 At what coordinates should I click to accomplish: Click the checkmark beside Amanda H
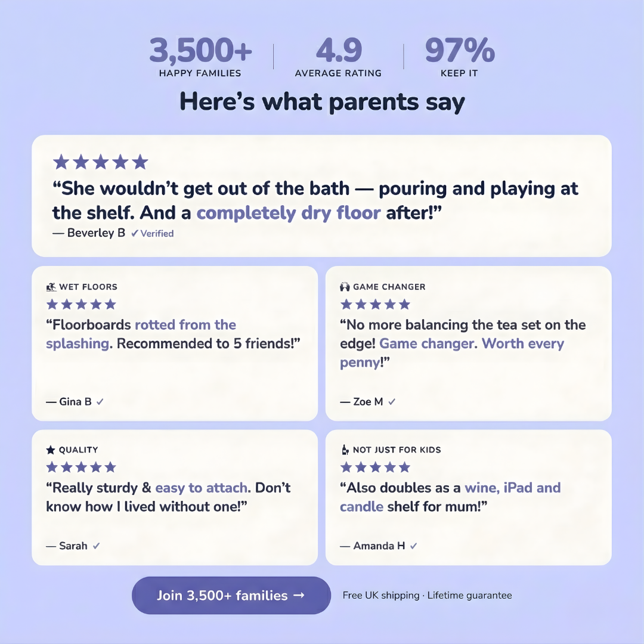(414, 546)
